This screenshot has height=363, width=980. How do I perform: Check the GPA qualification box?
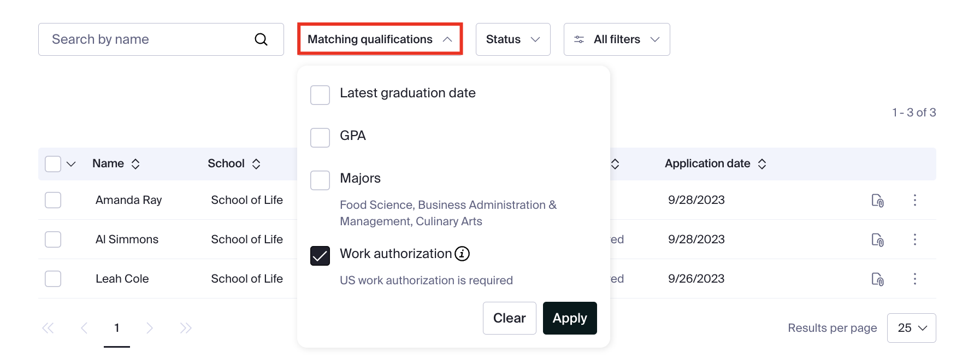[320, 138]
